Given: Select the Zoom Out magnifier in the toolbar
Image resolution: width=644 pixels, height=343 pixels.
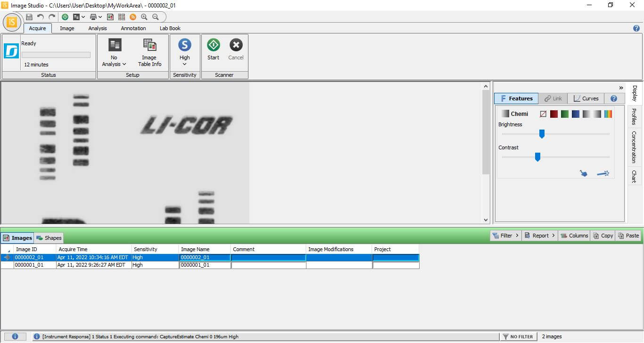Looking at the screenshot, I should point(155,17).
